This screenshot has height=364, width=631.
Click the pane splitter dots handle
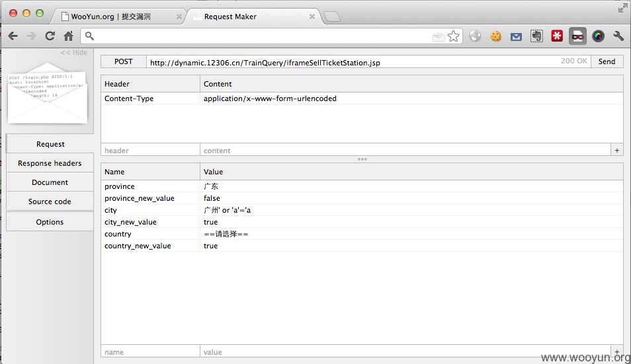pyautogui.click(x=362, y=159)
